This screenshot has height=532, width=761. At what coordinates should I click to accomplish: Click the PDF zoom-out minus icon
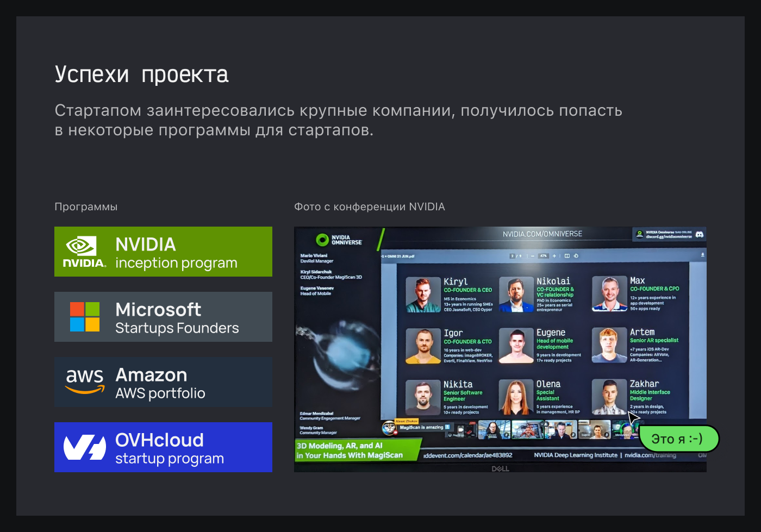pos(533,256)
